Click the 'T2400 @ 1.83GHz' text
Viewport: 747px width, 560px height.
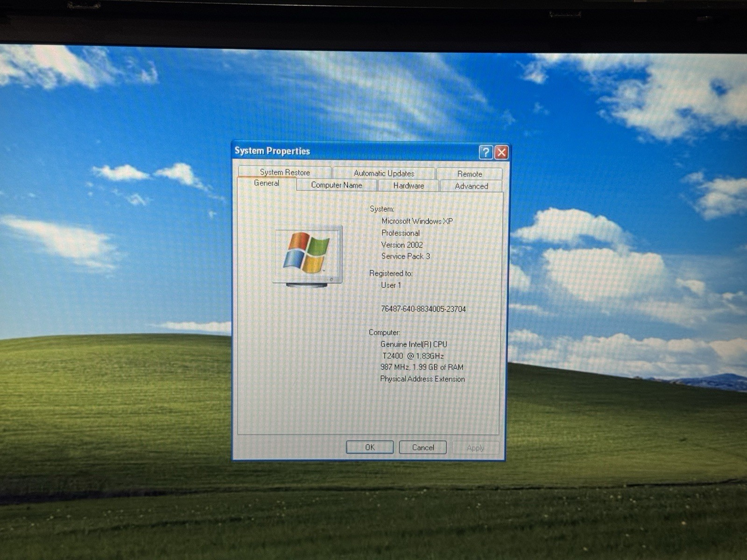click(x=413, y=356)
